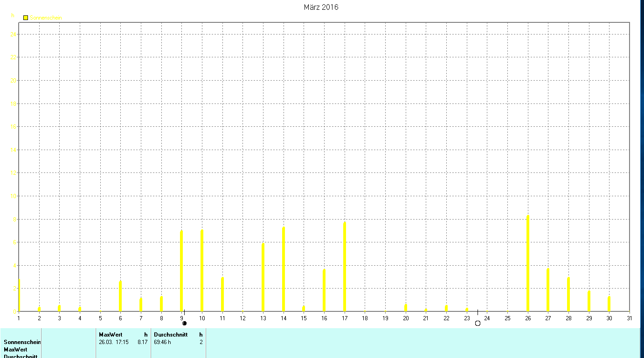Click y-axis value 20
This screenshot has width=644, height=358.
click(x=14, y=80)
